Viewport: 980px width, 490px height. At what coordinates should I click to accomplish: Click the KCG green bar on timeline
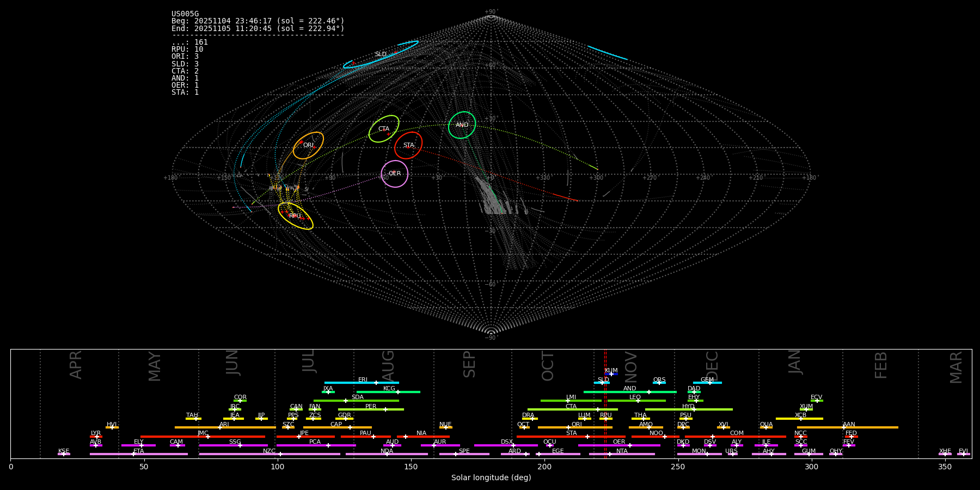388,391
